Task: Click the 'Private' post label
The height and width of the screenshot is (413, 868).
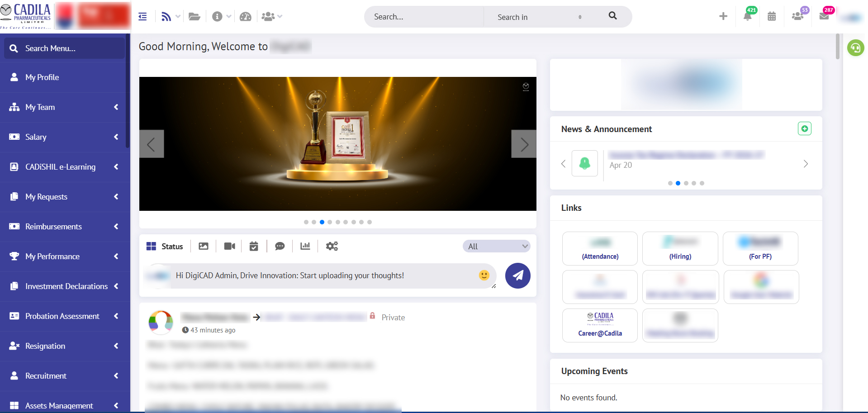Action: click(x=393, y=318)
